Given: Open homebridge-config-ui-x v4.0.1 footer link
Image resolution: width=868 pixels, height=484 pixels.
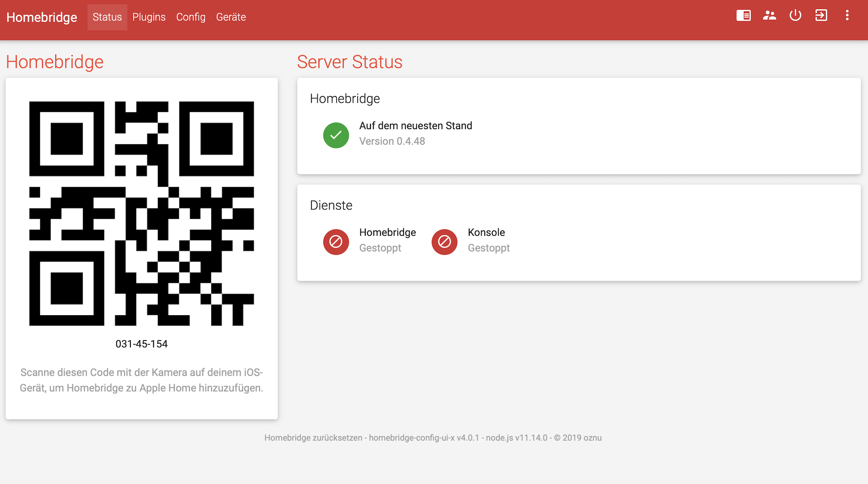Looking at the screenshot, I should [424, 438].
